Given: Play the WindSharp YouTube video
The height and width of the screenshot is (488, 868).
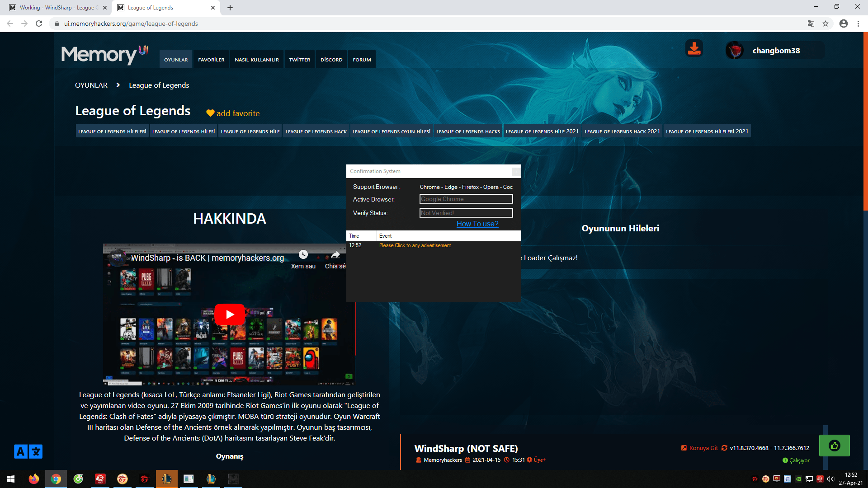Looking at the screenshot, I should (230, 314).
